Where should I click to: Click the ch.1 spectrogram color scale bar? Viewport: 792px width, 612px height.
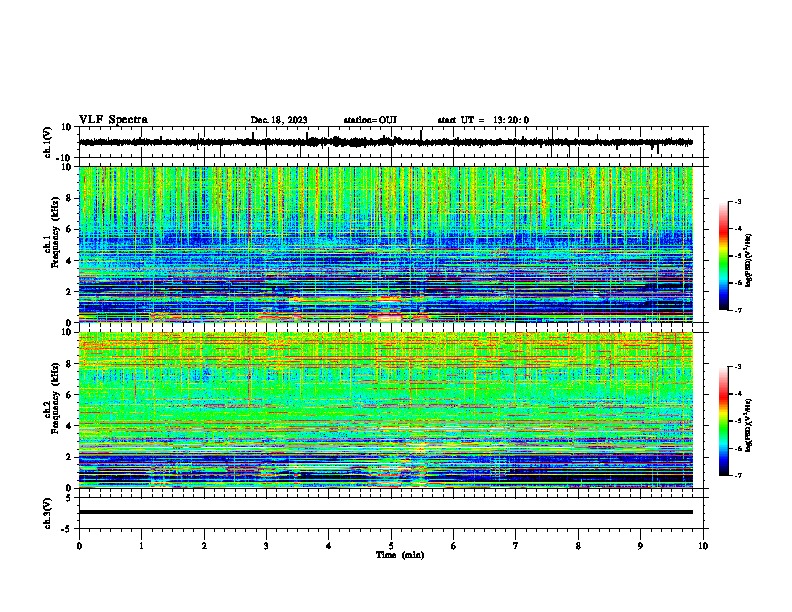pos(723,256)
